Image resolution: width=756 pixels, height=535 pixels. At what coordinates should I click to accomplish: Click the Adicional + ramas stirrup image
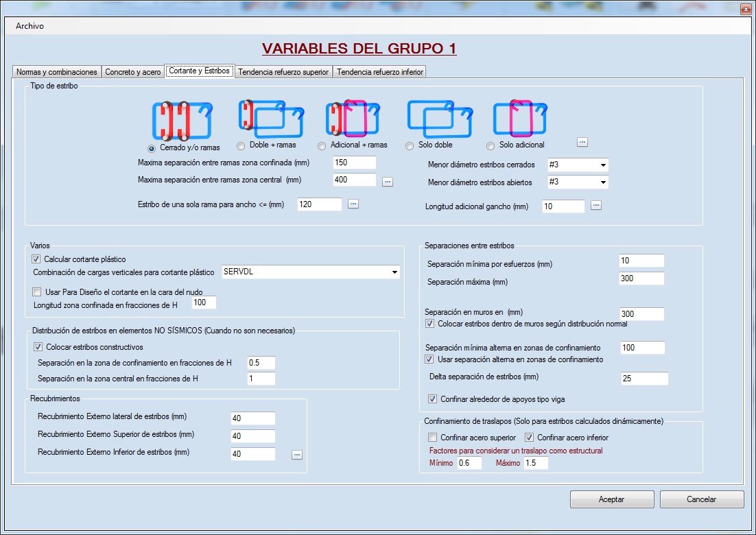point(353,119)
